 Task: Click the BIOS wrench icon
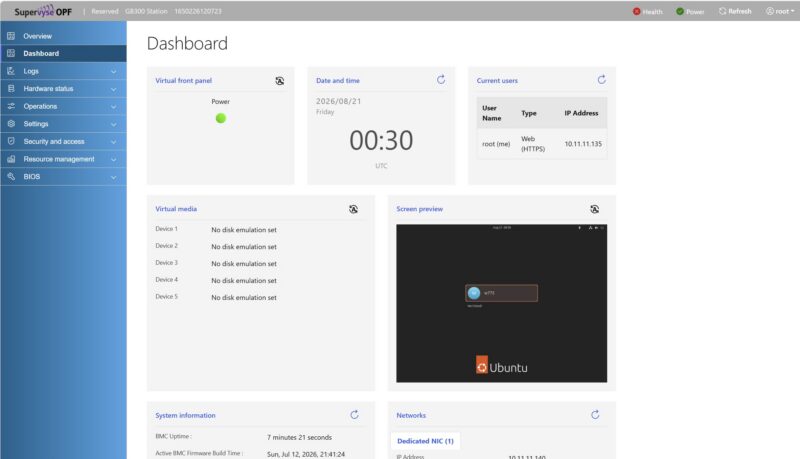(x=11, y=176)
